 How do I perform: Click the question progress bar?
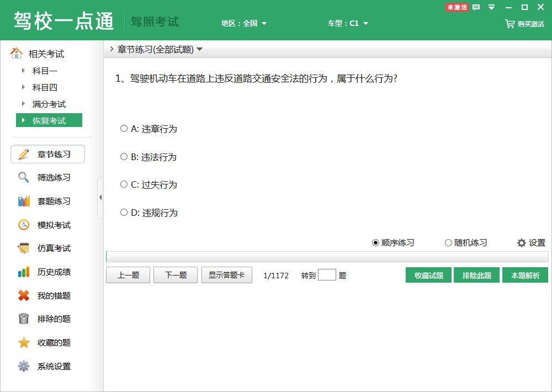tap(328, 256)
